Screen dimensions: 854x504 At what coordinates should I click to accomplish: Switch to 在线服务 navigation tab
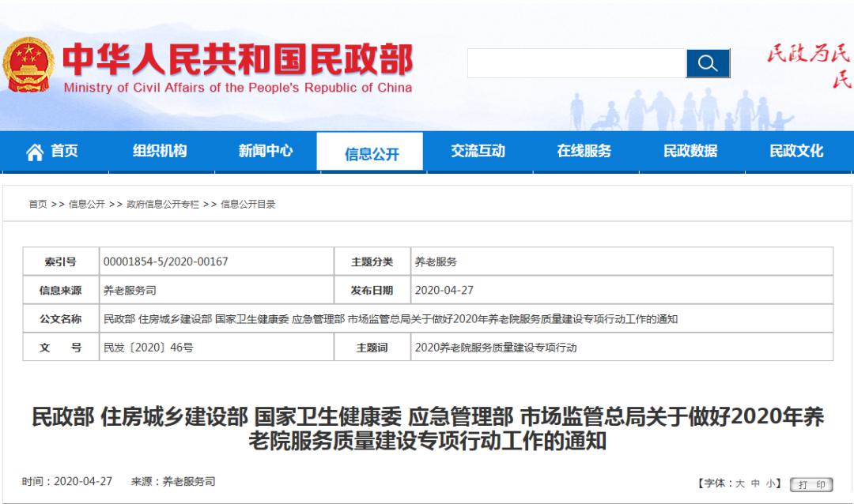coord(584,151)
